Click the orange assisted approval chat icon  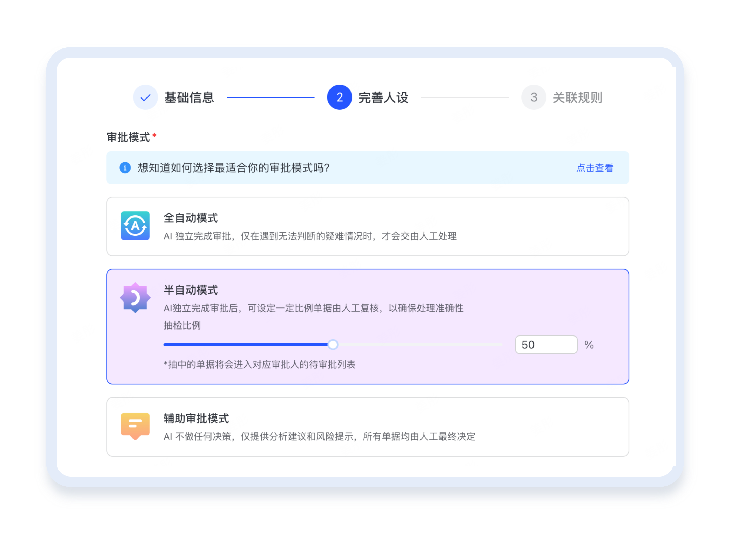[135, 426]
